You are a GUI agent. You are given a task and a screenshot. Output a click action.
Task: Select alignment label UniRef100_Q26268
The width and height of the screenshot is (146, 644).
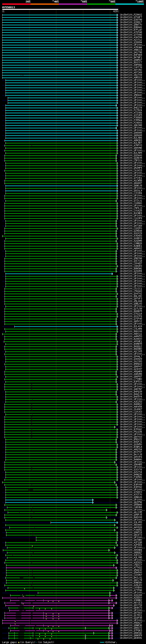pos(131,595)
